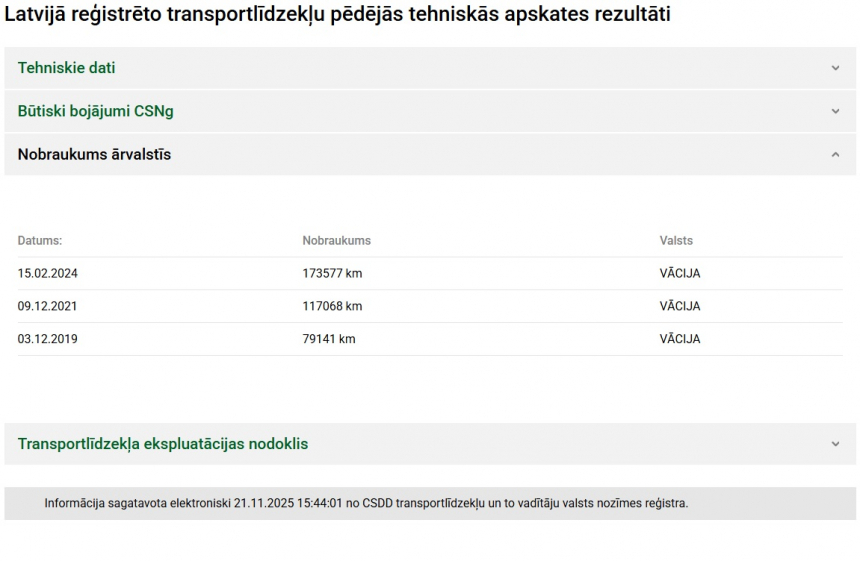Select the Valsts column header
The height and width of the screenshot is (561, 860).
tap(676, 241)
